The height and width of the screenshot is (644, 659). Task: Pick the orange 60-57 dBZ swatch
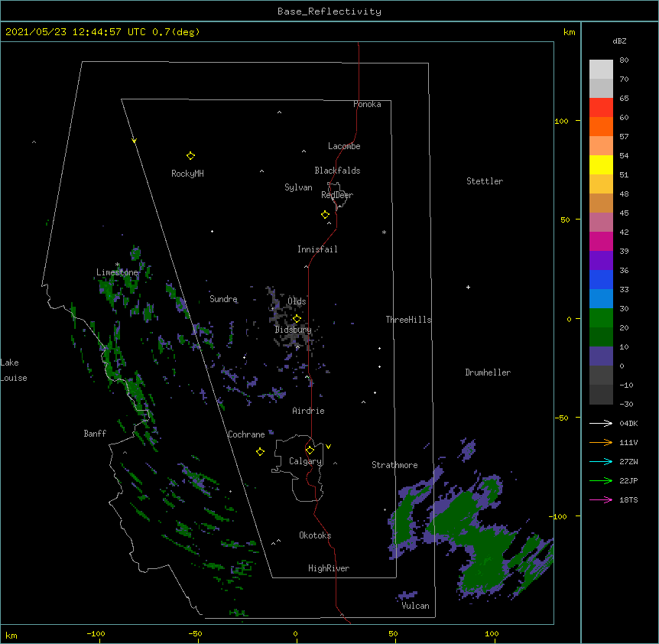coord(601,126)
